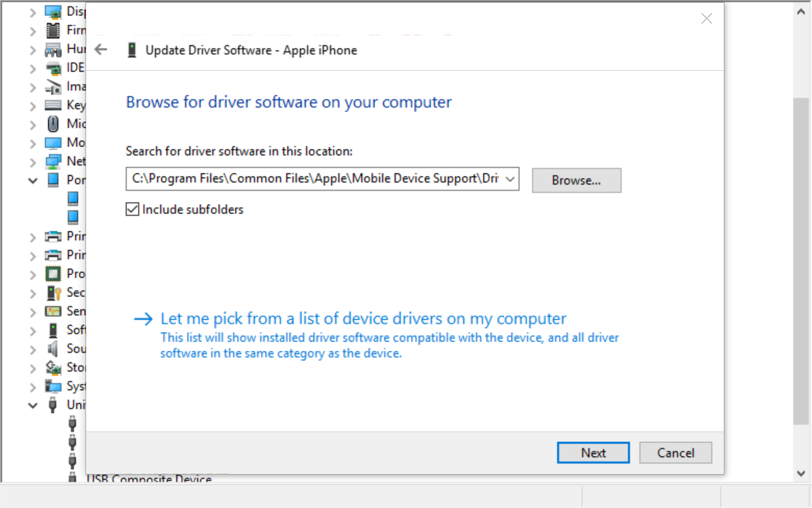Select the Portable Devices category icon
The width and height of the screenshot is (812, 508).
tap(53, 180)
